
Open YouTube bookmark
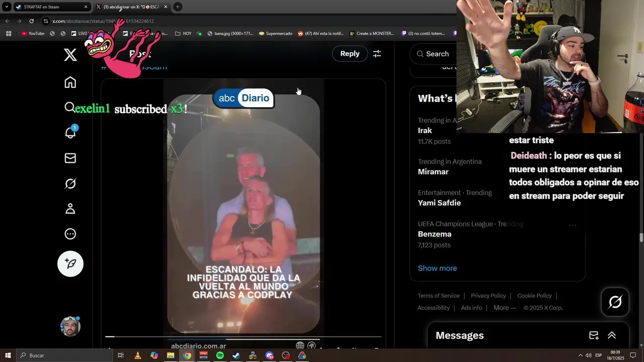coord(33,34)
